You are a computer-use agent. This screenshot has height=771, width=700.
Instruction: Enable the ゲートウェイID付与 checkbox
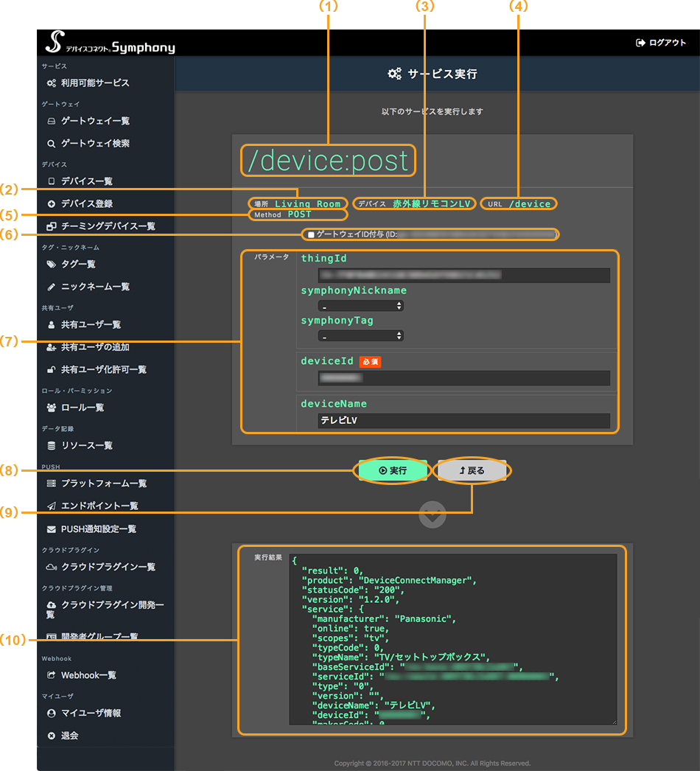[x=311, y=234]
